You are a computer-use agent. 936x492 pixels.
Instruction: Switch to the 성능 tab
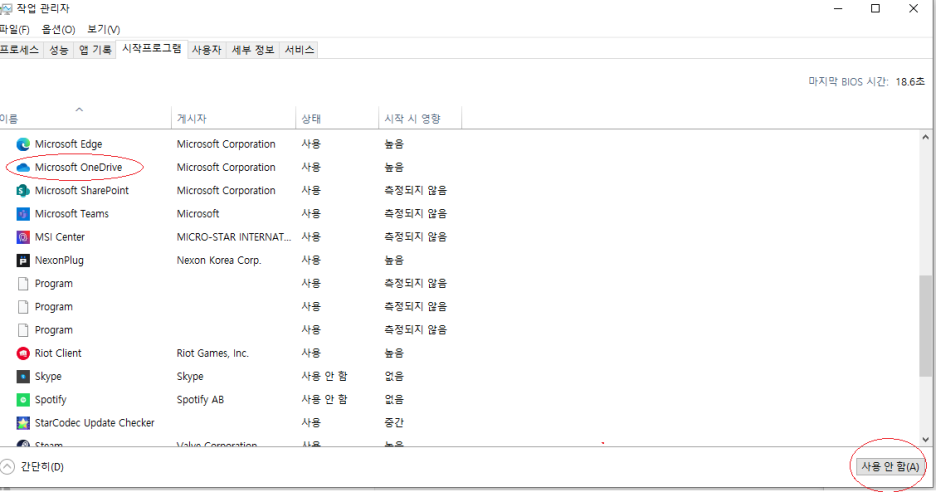click(x=58, y=50)
